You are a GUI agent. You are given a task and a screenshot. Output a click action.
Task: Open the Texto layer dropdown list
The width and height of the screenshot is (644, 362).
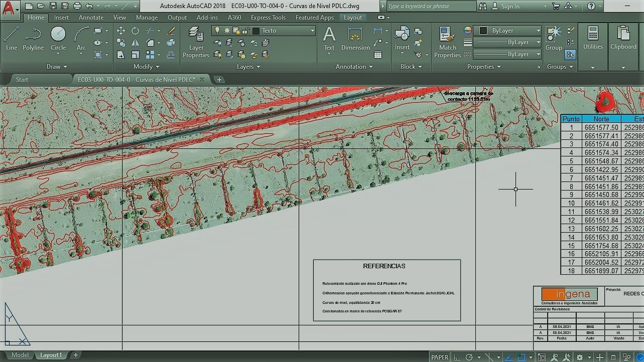pyautogui.click(x=312, y=31)
